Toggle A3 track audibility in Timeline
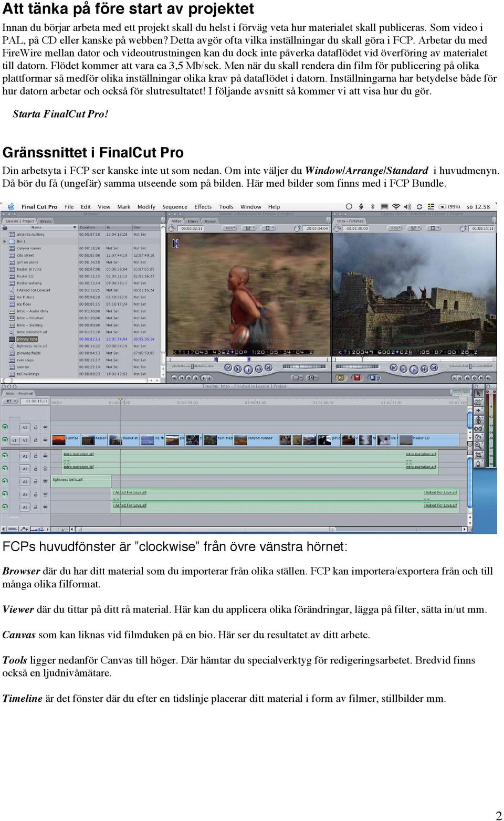This screenshot has width=504, height=821. [x=5, y=481]
